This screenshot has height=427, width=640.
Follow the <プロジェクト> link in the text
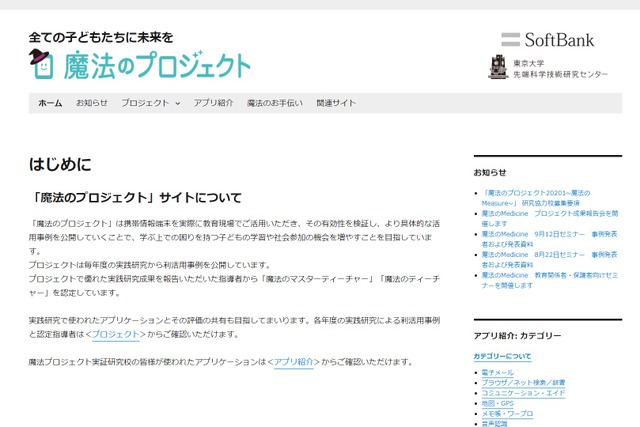(x=116, y=334)
